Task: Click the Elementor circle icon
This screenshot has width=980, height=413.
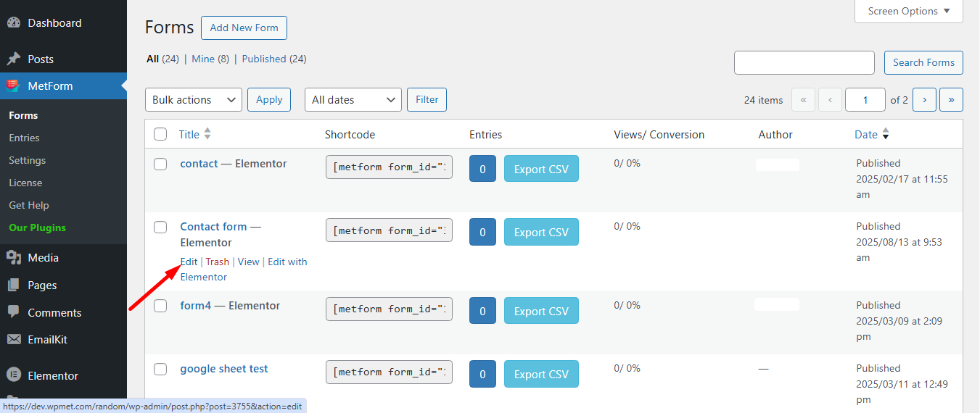Action: click(13, 375)
